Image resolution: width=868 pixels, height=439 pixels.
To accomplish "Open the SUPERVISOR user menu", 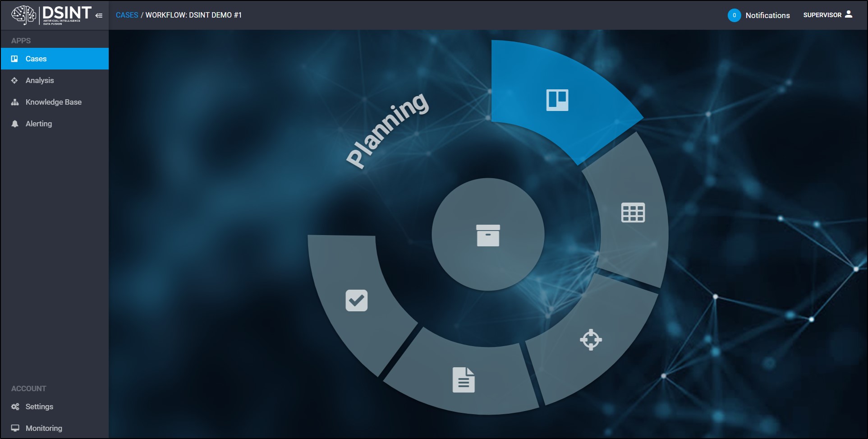I will (828, 15).
